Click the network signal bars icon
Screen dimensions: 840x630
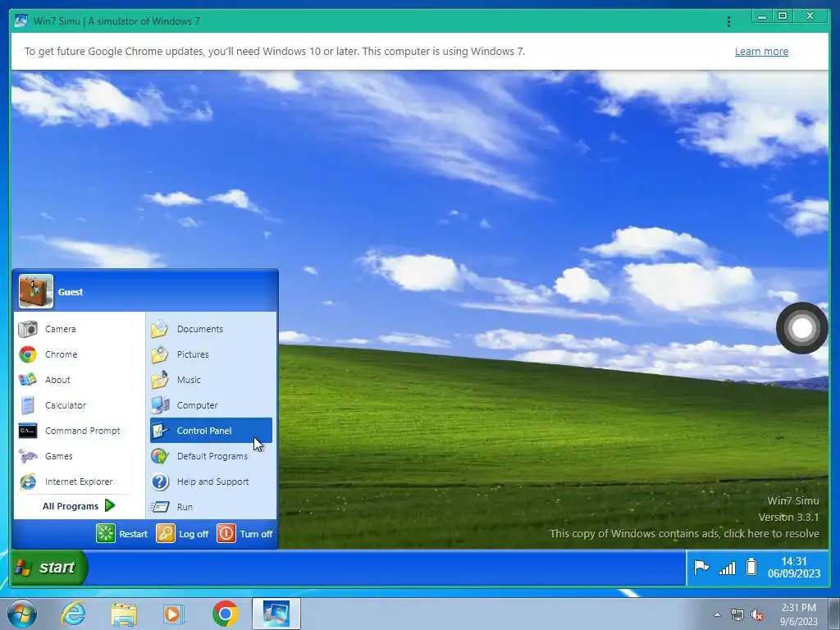[x=727, y=568]
